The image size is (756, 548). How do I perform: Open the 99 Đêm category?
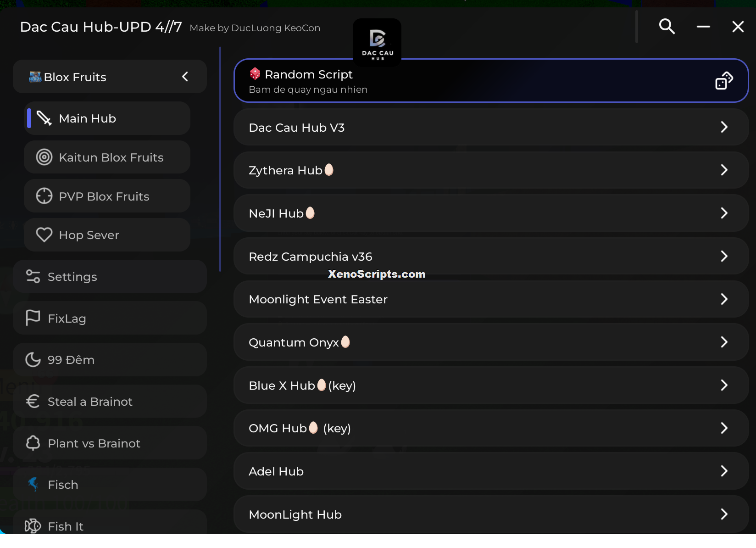(x=110, y=359)
